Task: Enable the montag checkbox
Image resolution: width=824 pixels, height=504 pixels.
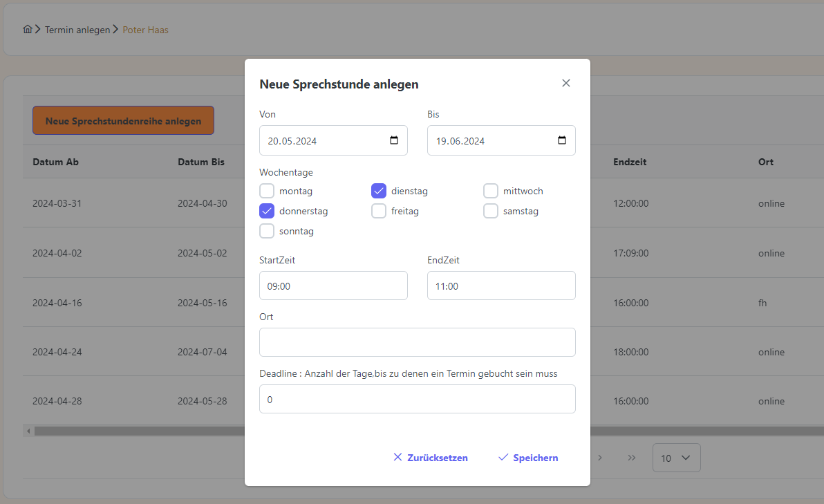Action: pos(267,191)
